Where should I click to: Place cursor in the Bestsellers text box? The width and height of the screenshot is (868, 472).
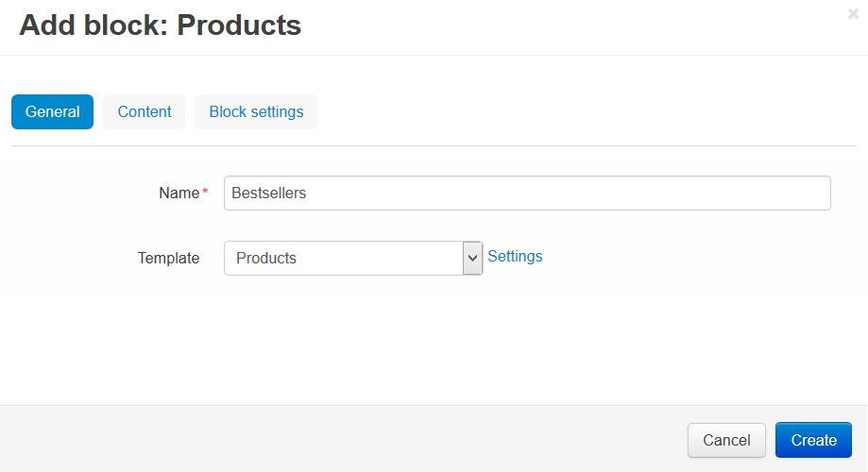(527, 194)
